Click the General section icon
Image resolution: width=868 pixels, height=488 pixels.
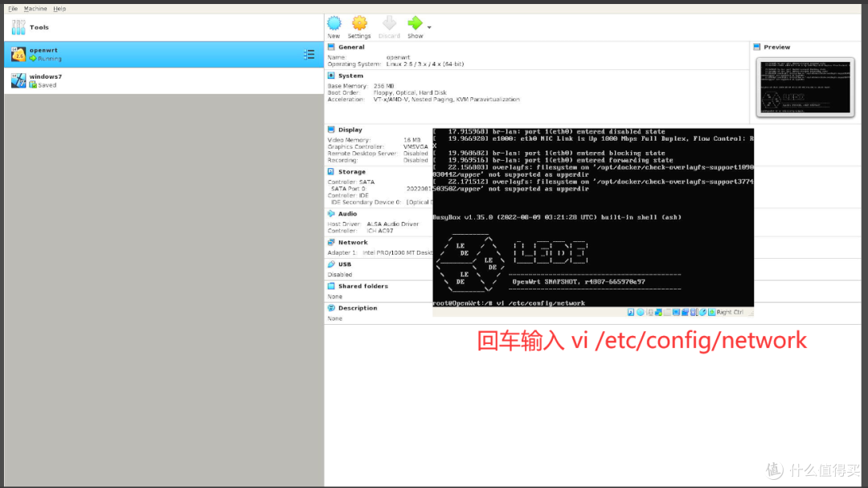(331, 47)
